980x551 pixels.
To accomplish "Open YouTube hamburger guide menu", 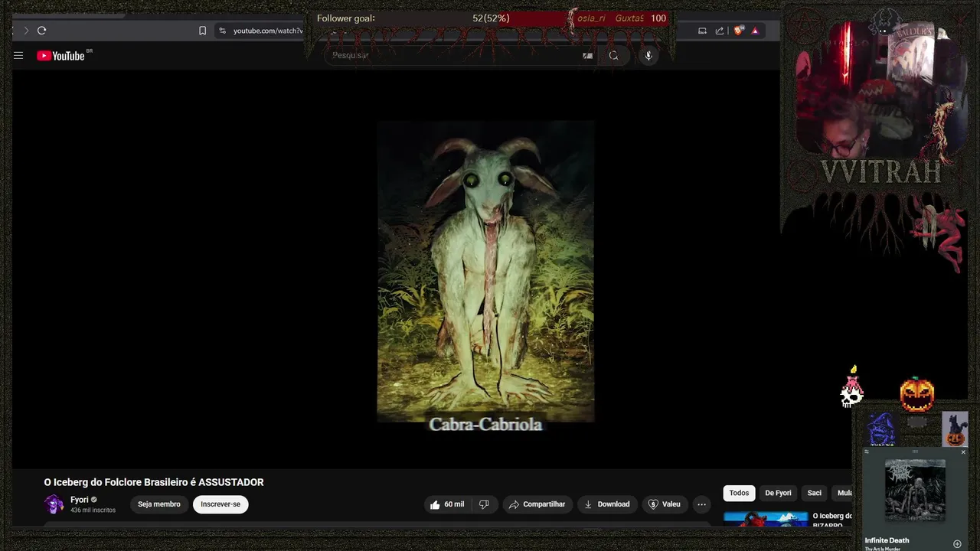I will pos(18,55).
